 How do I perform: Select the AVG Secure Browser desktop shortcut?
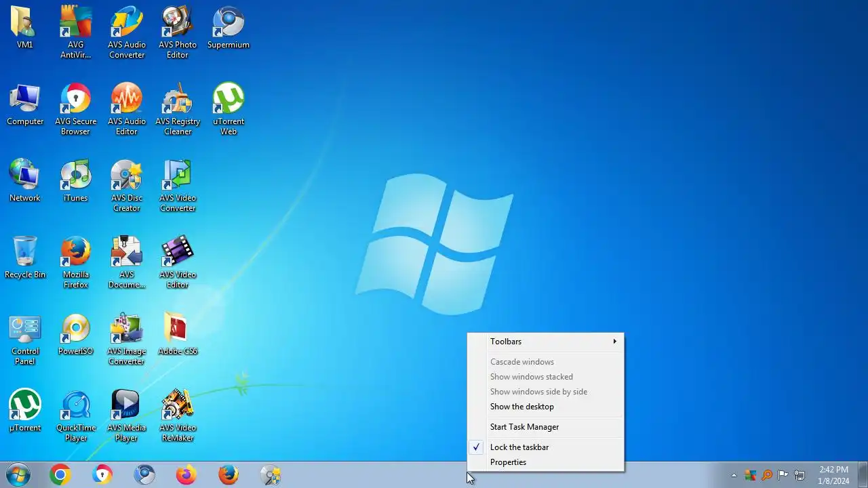point(76,108)
